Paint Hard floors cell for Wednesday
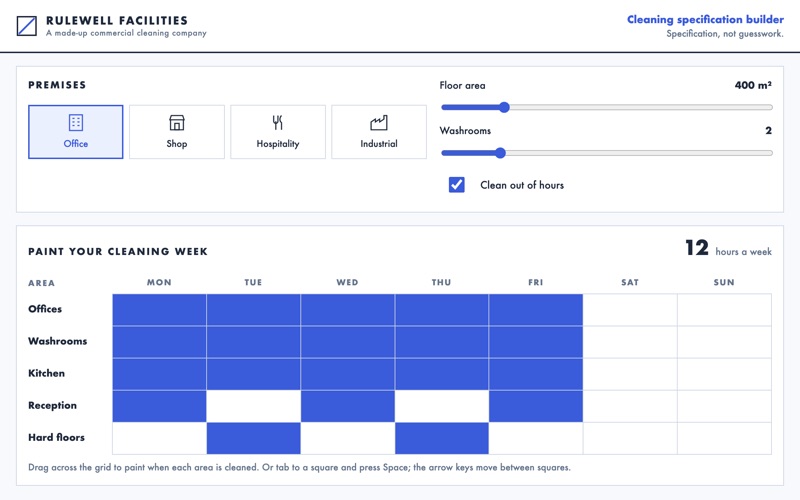The width and height of the screenshot is (800, 500). [x=347, y=438]
